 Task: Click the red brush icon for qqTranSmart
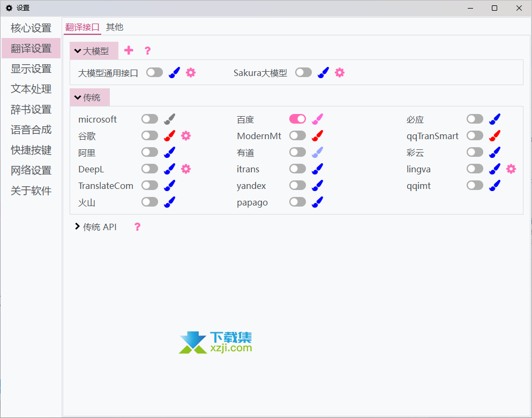[495, 135]
